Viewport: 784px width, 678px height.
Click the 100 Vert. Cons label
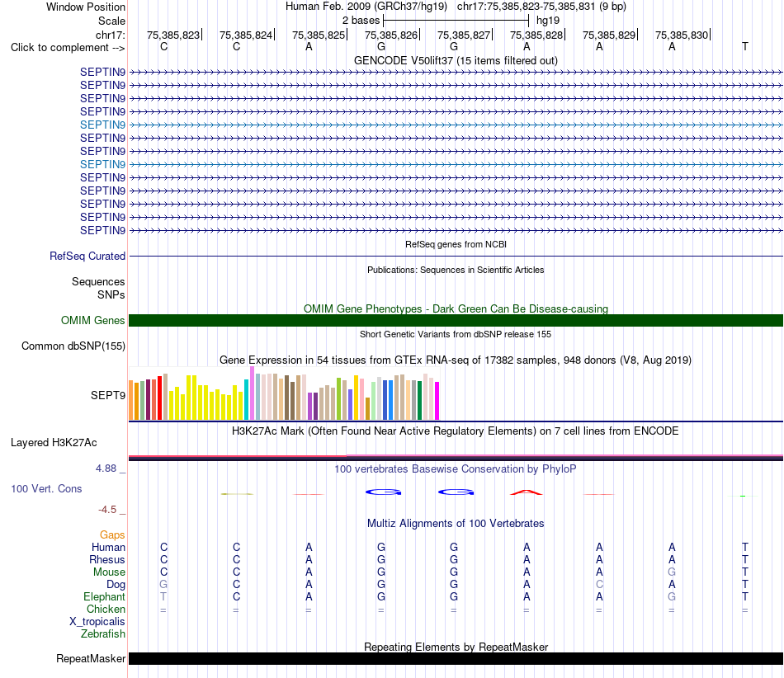[x=46, y=488]
